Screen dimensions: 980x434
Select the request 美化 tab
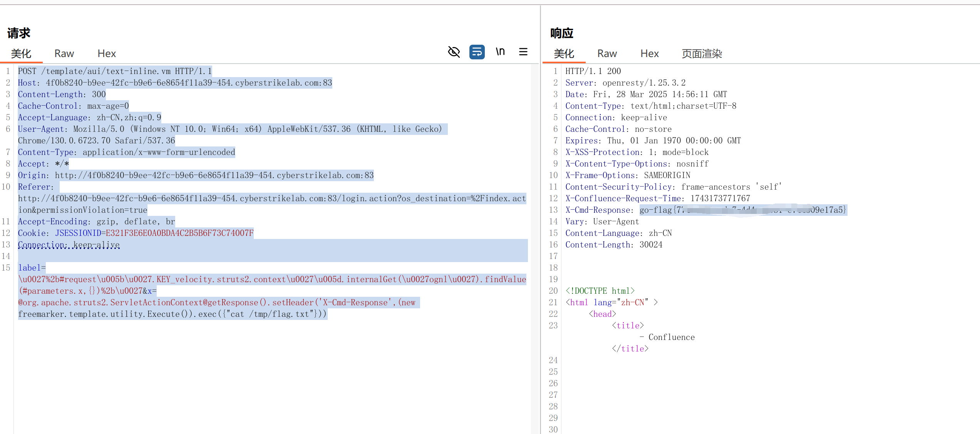(21, 54)
